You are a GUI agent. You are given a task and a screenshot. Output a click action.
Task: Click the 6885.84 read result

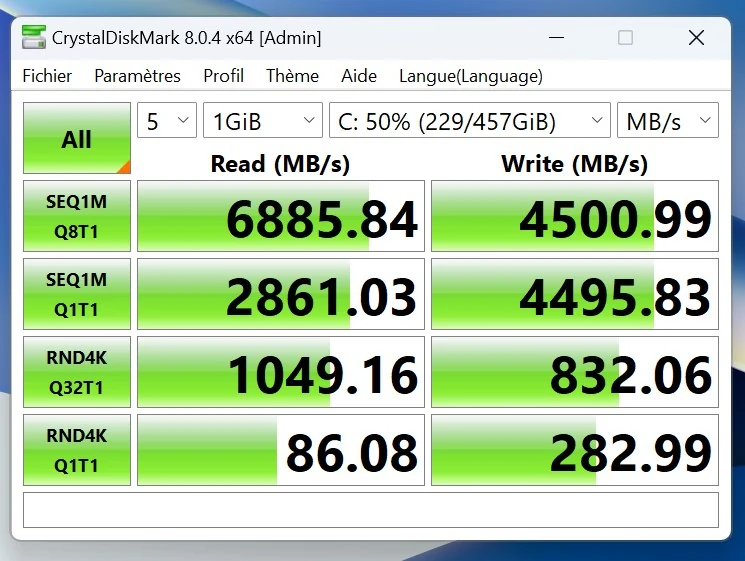(281, 216)
